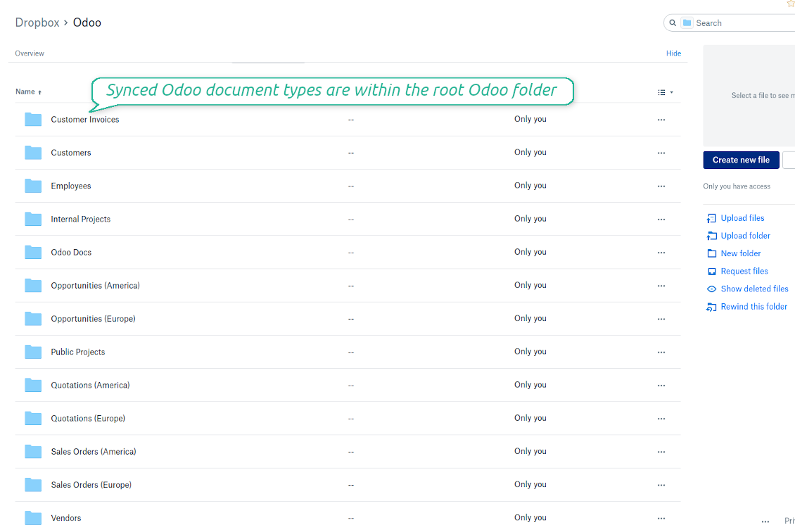Select the Opportunities (Europe) folder name
Image resolution: width=795 pixels, height=532 pixels.
94,319
